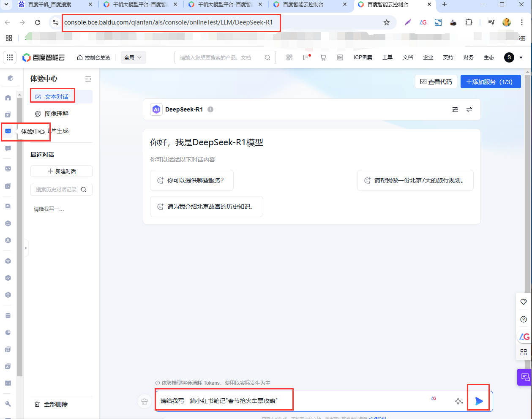Search with the magnifier in product search
This screenshot has width=532, height=419.
[x=267, y=57]
